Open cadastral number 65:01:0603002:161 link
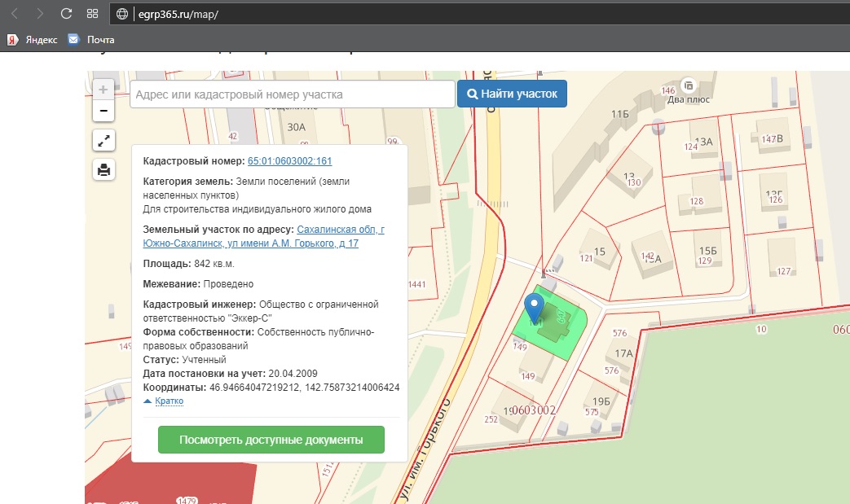Screen dimensions: 850x504 pyautogui.click(x=289, y=161)
